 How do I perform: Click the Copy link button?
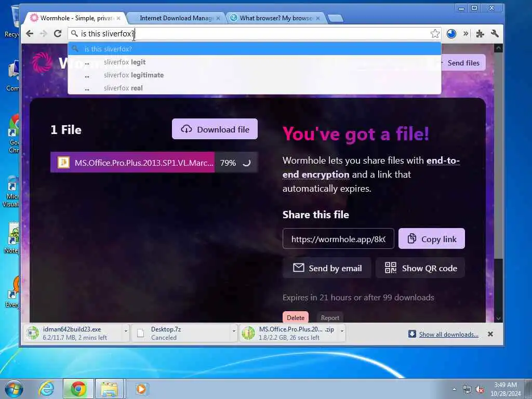432,238
